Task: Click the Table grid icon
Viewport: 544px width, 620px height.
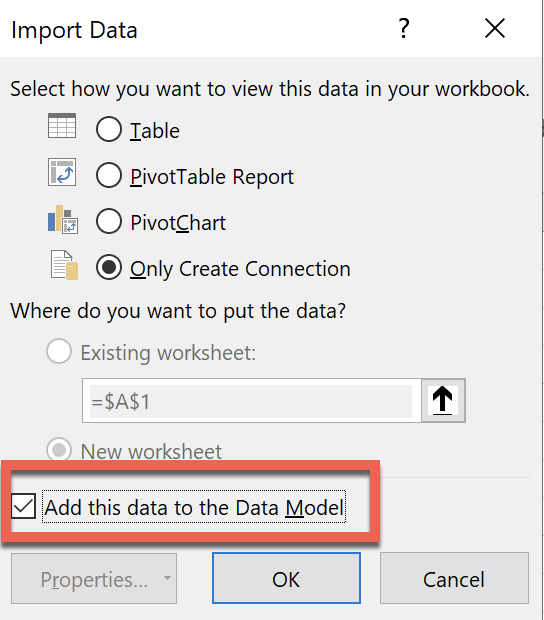Action: click(62, 126)
